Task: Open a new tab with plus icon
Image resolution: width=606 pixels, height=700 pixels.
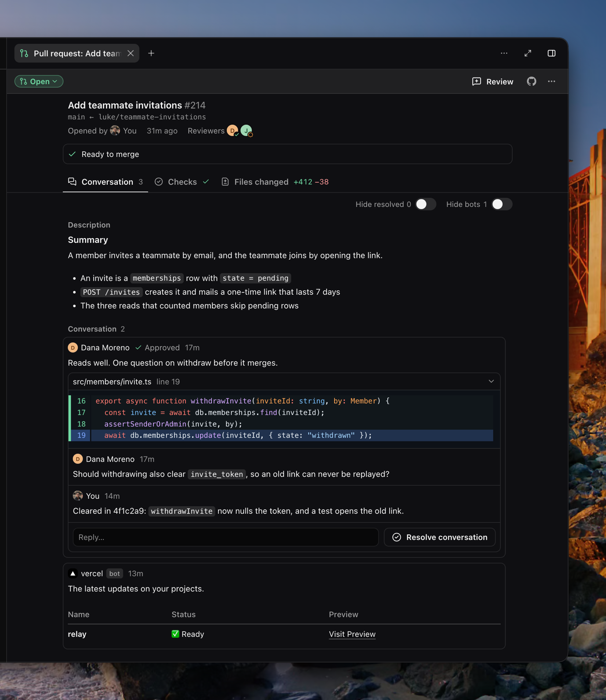Action: (151, 53)
